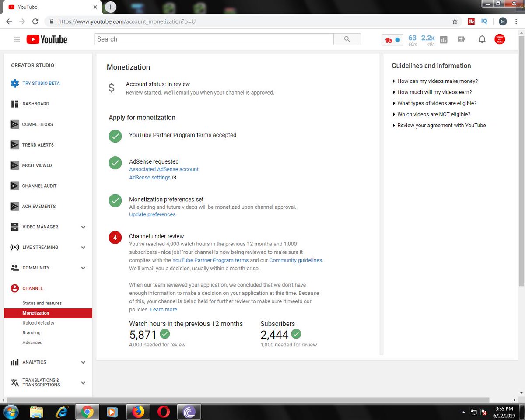The height and width of the screenshot is (420, 525).
Task: Click the YouTube logo
Action: [47, 39]
